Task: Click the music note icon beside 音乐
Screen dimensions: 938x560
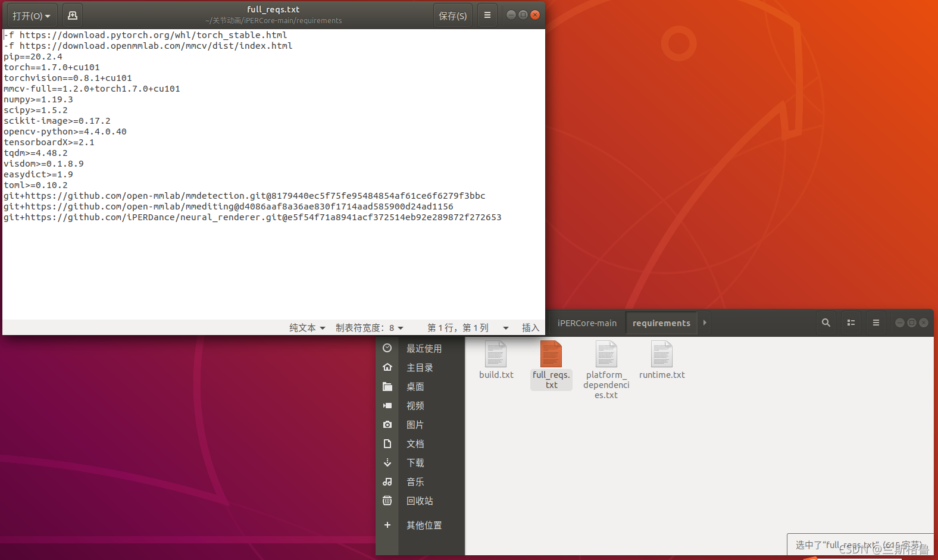Action: (387, 481)
